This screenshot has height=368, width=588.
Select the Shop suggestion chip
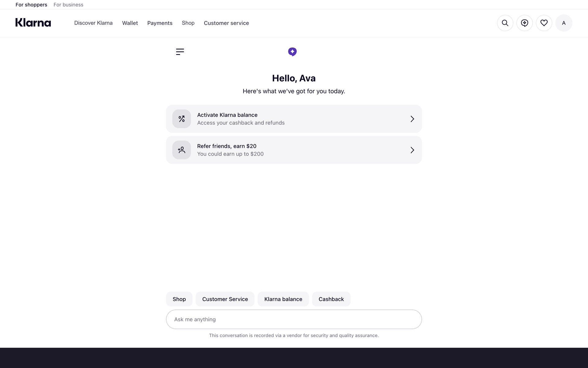(179, 299)
